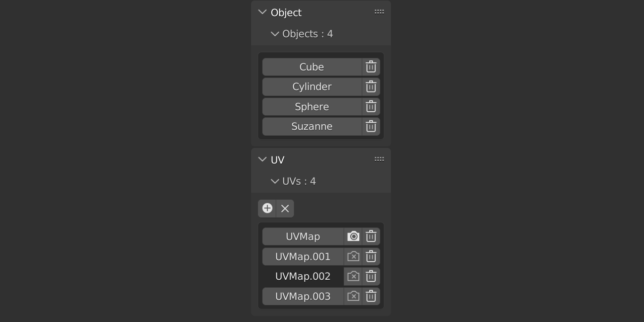Add a new UV map with the plus icon
The image size is (644, 322).
click(x=267, y=208)
